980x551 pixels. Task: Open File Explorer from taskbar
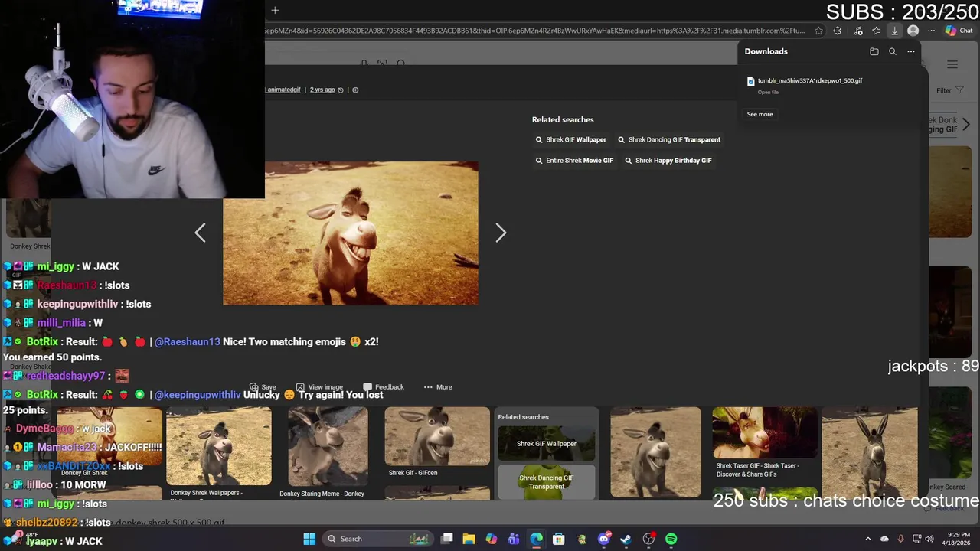469,539
